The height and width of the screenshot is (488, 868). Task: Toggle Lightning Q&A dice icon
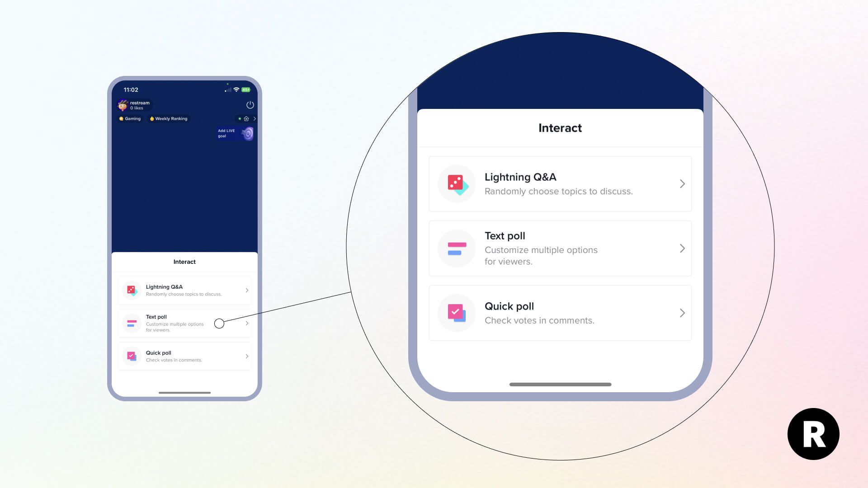click(132, 290)
